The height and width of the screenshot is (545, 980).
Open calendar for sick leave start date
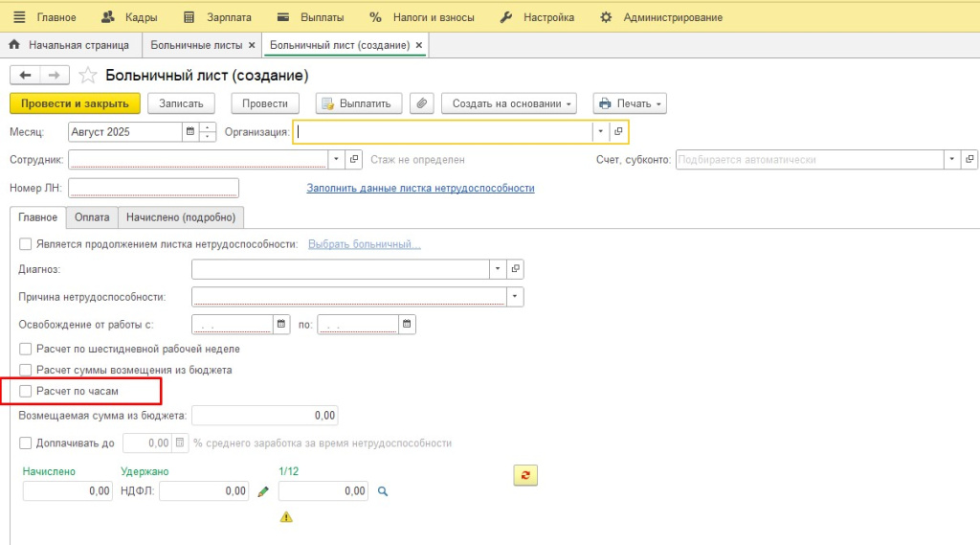(281, 325)
